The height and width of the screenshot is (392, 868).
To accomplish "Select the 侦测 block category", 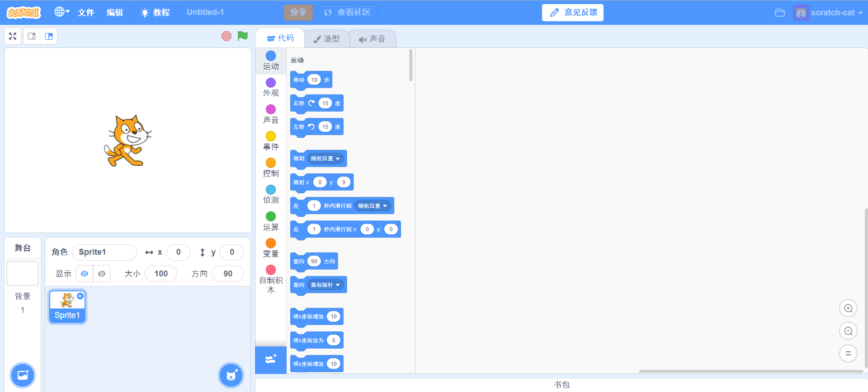I will [x=271, y=194].
